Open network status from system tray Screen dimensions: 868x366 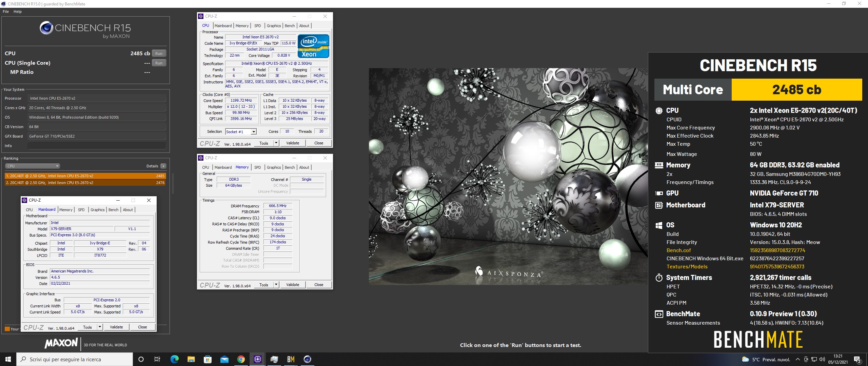click(814, 360)
